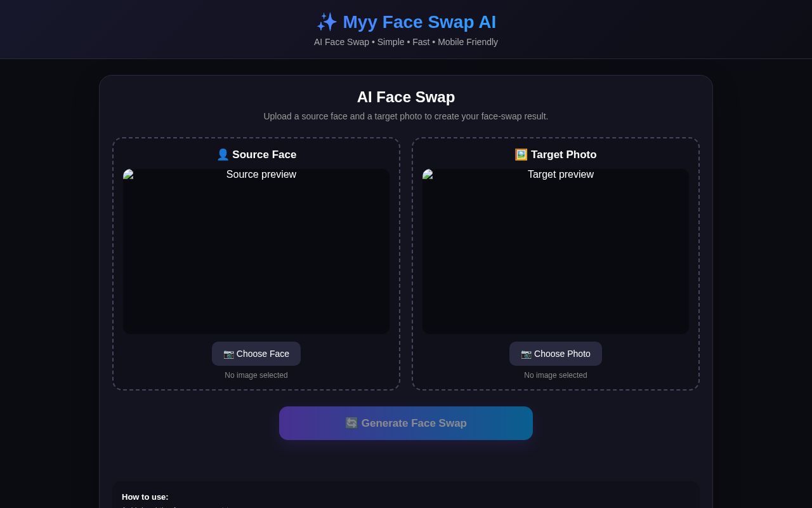
Task: Click the AI Face Swap heading
Action: coord(406,97)
